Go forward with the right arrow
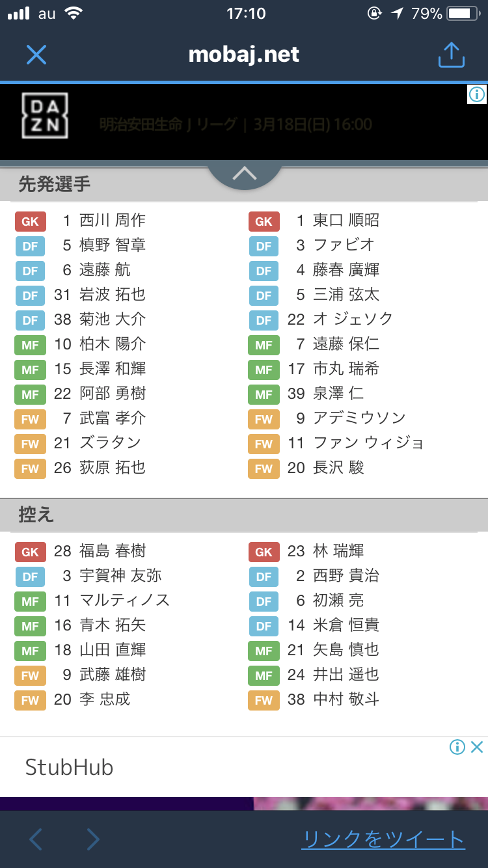488x868 pixels. coord(94,839)
